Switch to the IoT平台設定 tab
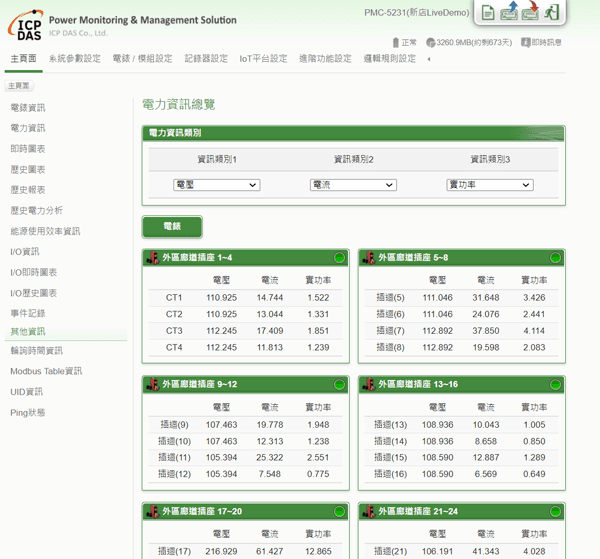This screenshot has width=600, height=559. point(263,59)
